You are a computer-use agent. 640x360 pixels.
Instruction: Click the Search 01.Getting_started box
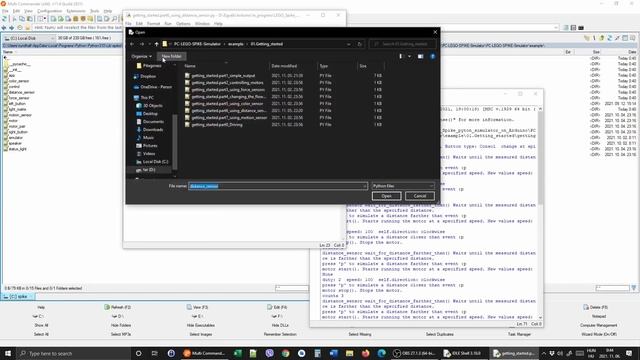click(402, 44)
